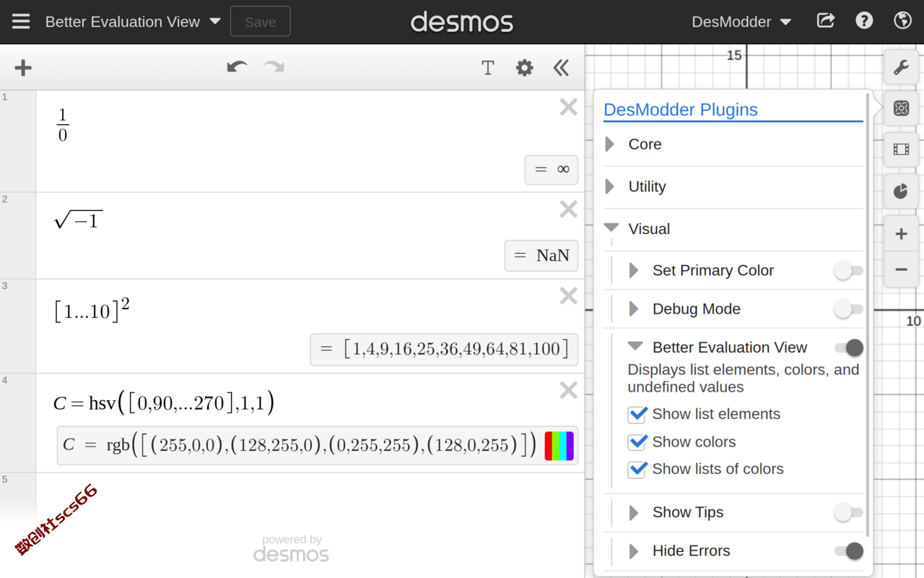Screen dimensions: 924x578
Task: Zoom in on the graph
Action: tap(901, 234)
